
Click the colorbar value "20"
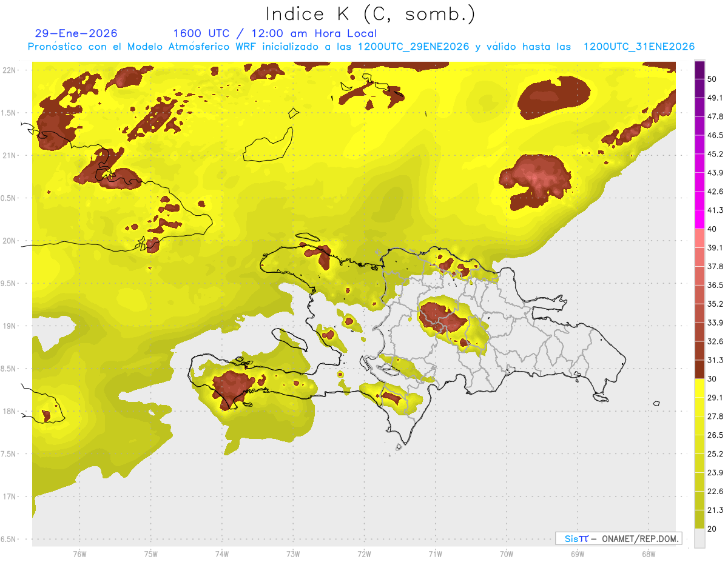tap(713, 529)
